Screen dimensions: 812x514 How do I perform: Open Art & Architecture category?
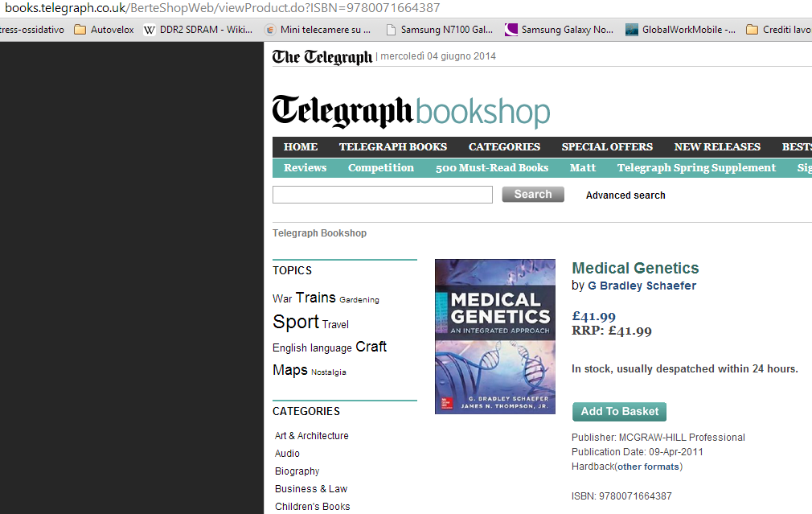pos(312,436)
